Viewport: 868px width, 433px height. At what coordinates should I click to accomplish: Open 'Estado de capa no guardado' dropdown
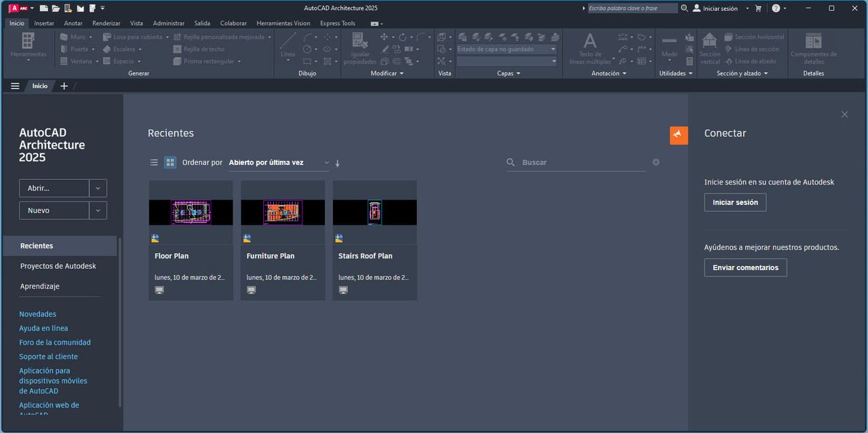pyautogui.click(x=507, y=49)
